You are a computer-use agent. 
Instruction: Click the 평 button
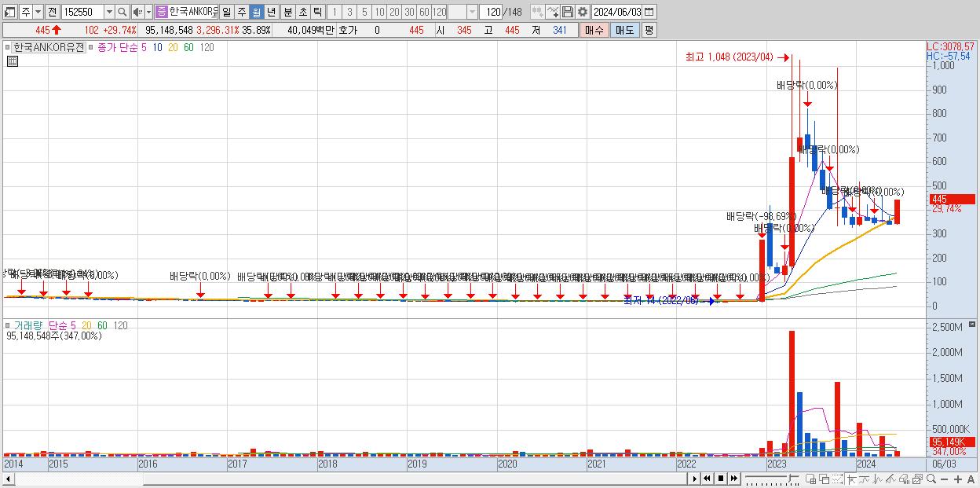pos(649,30)
